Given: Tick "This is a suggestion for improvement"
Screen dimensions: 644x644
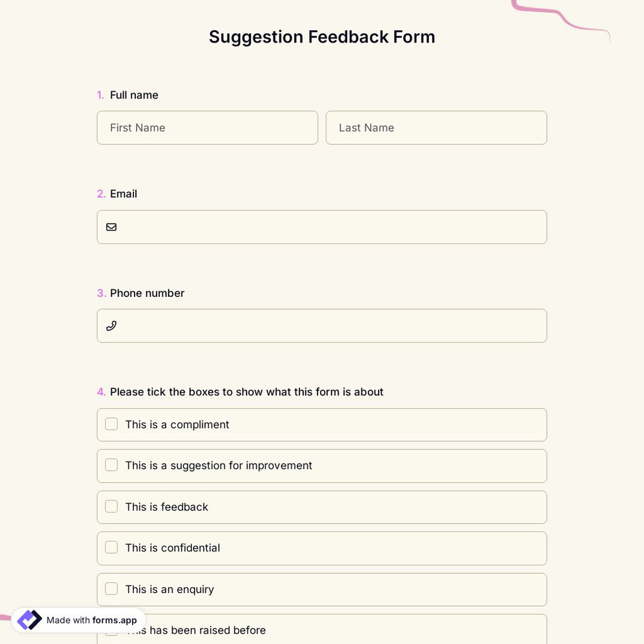Looking at the screenshot, I should (x=111, y=465).
